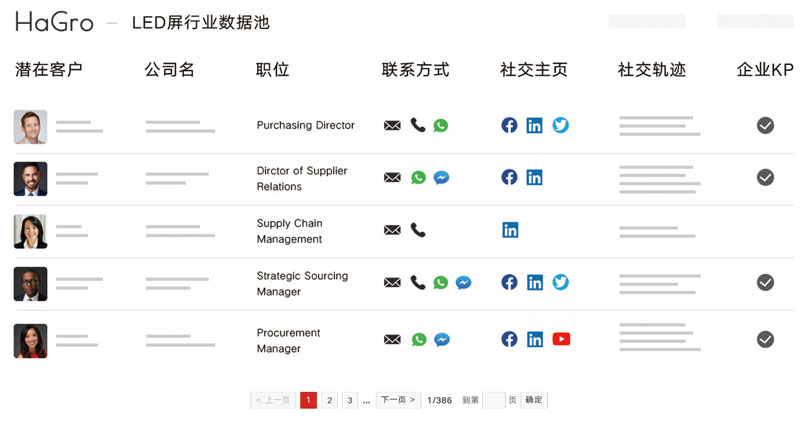Viewport: 807px width, 428px height.
Task: Open Facebook page of Strategic Sourcing Manager
Action: pos(509,283)
